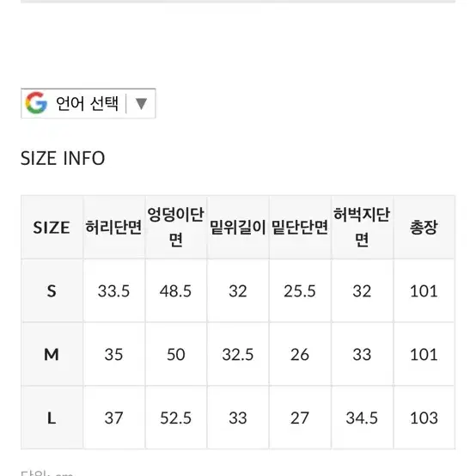The height and width of the screenshot is (476, 476).
Task: Click the Google G logo icon
Action: pyautogui.click(x=36, y=103)
